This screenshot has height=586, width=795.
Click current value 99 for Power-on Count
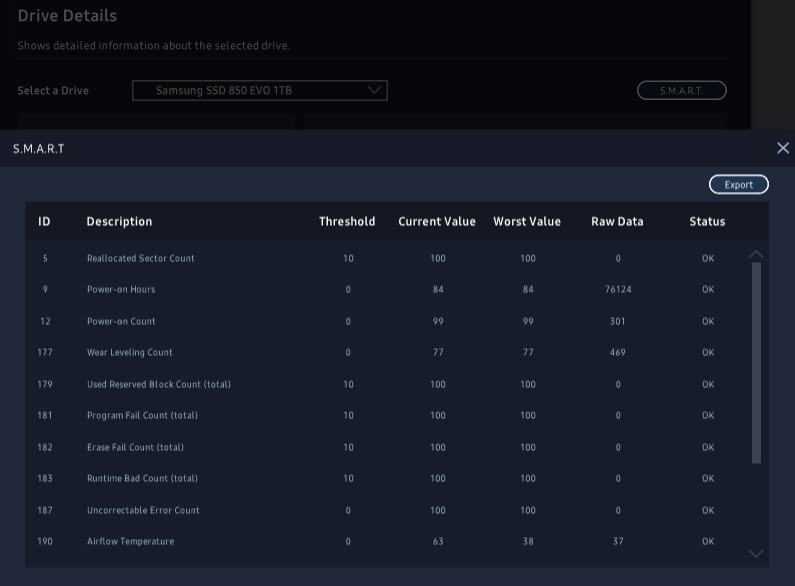(x=438, y=321)
